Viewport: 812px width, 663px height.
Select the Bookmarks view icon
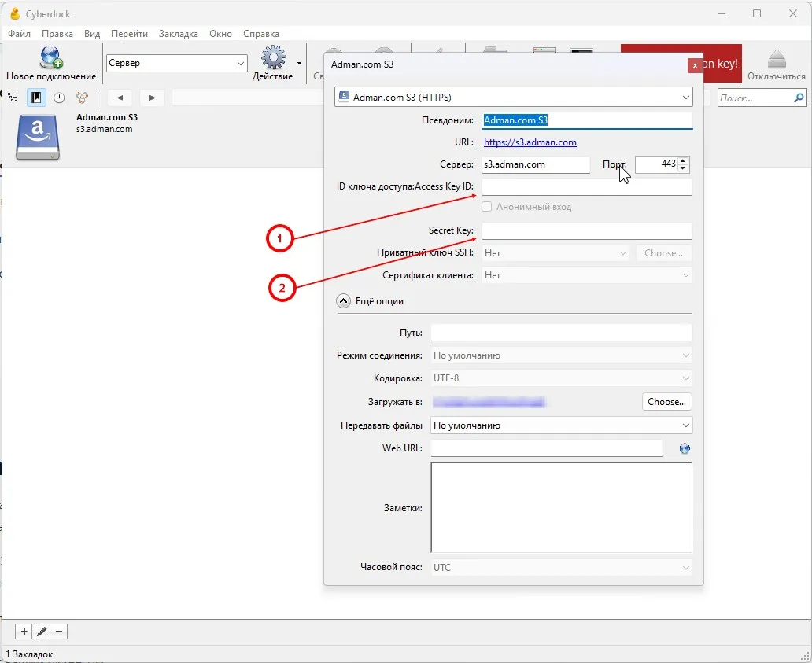click(x=35, y=98)
